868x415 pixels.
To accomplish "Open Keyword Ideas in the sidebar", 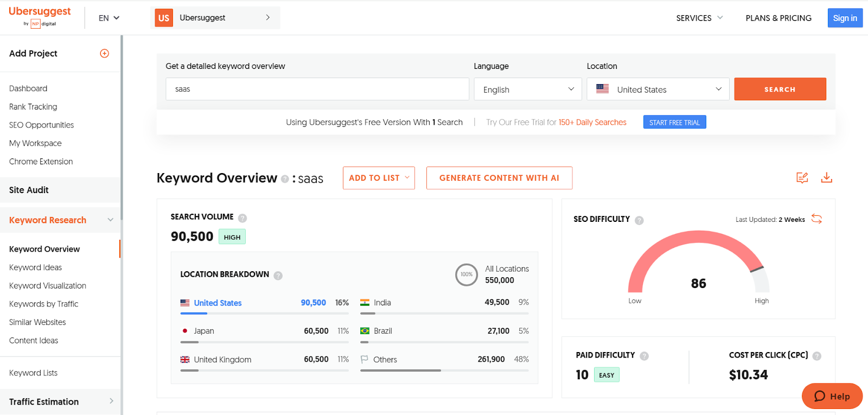I will pyautogui.click(x=35, y=267).
